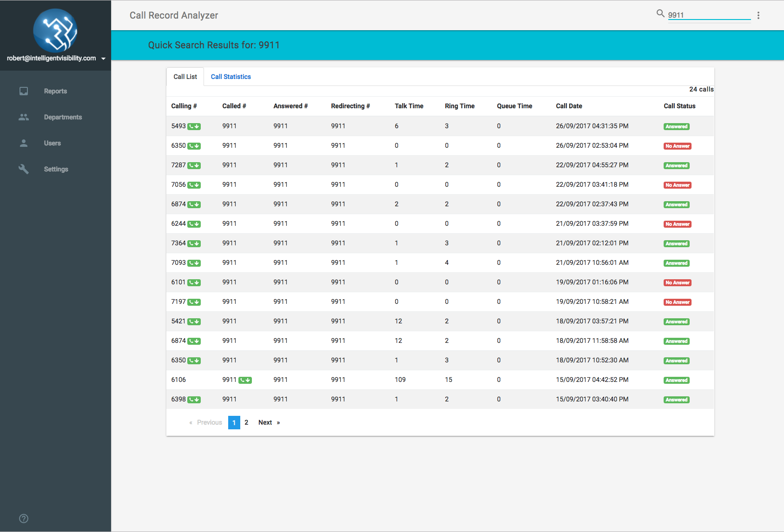The image size is (784, 532).
Task: Click the application logo in sidebar
Action: point(55,30)
